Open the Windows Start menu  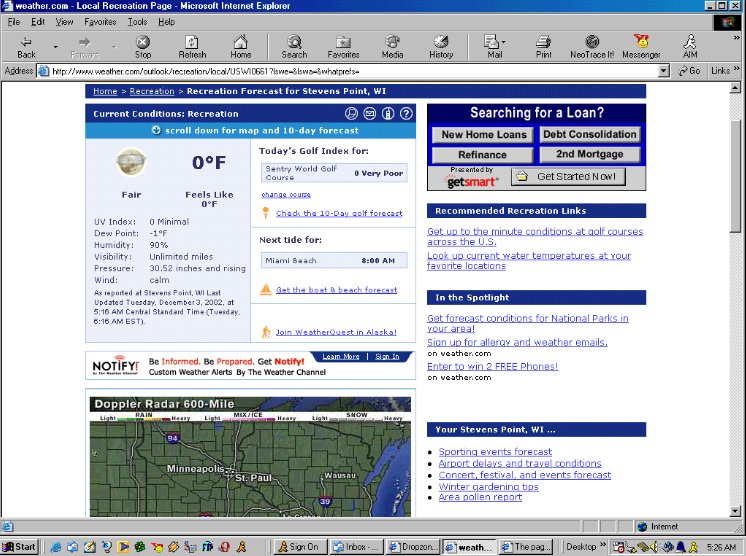[20, 547]
